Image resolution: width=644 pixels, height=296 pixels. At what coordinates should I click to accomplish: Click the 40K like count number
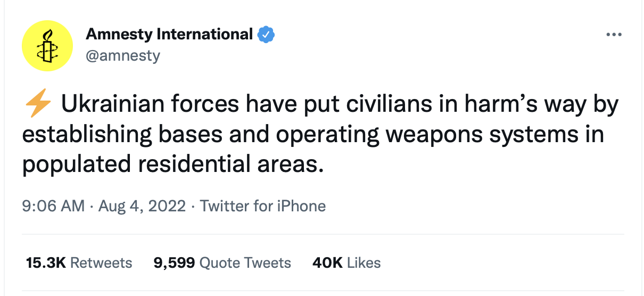click(327, 262)
